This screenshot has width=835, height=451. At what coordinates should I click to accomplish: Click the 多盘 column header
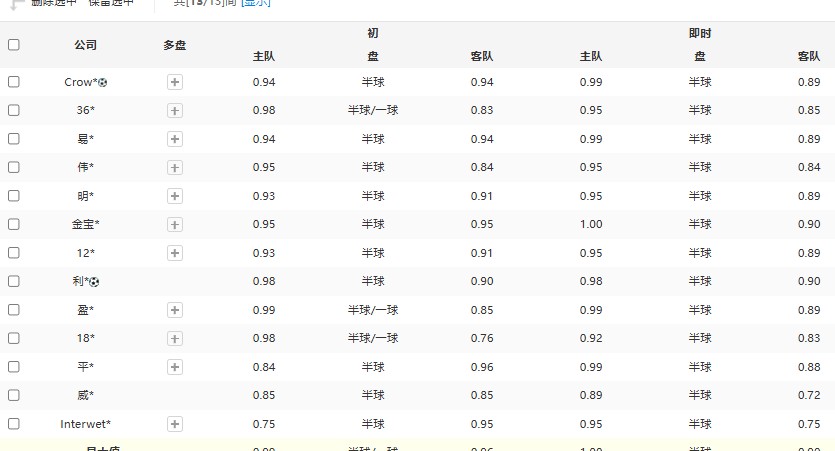175,45
